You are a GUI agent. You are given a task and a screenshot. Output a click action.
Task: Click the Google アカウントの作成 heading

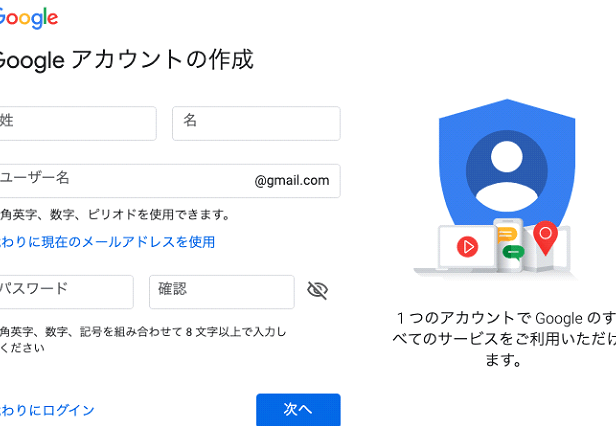pos(124,60)
